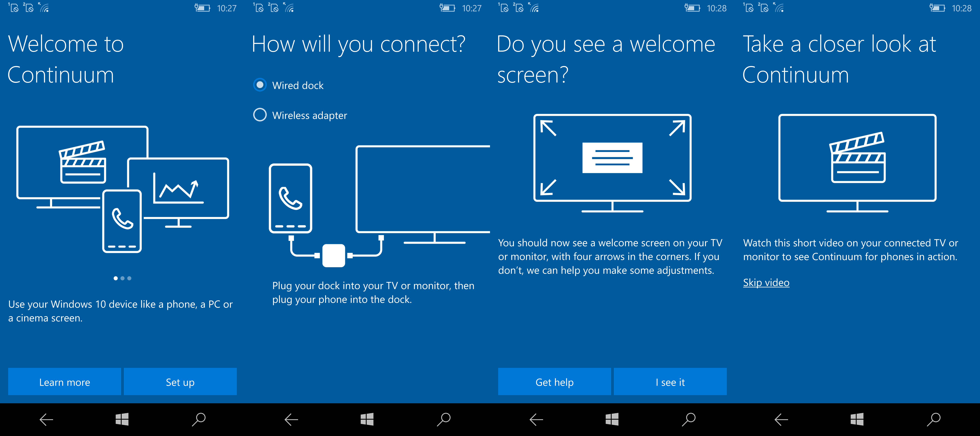
Task: Tap the Wi-Fi signal icon on Welcome to Continuum screen
Action: pos(44,8)
